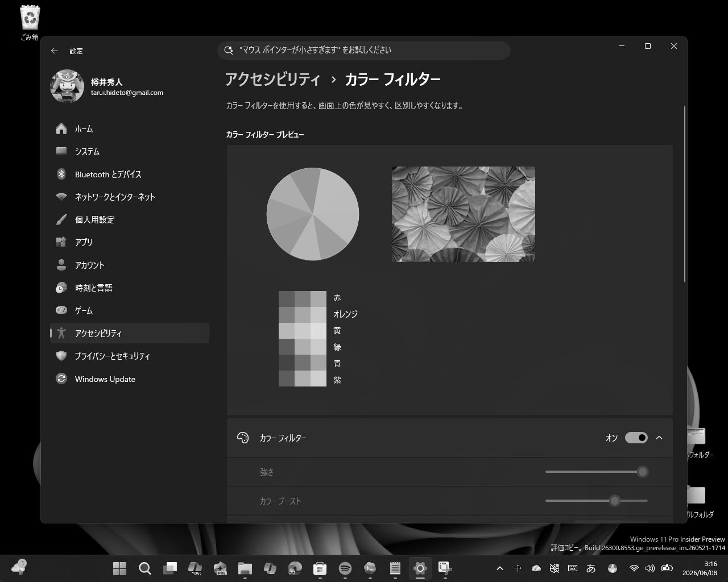This screenshot has height=582, width=728.
Task: Focus the settings search field
Action: pyautogui.click(x=364, y=50)
